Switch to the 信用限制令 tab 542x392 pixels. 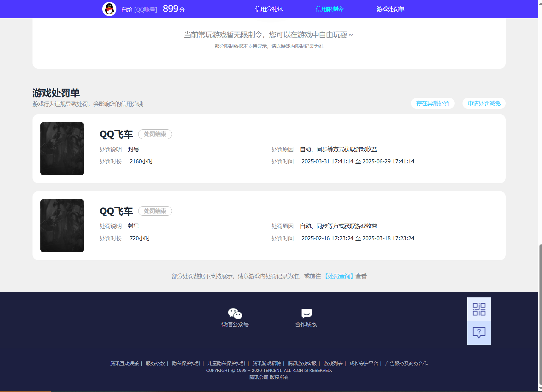pos(330,9)
